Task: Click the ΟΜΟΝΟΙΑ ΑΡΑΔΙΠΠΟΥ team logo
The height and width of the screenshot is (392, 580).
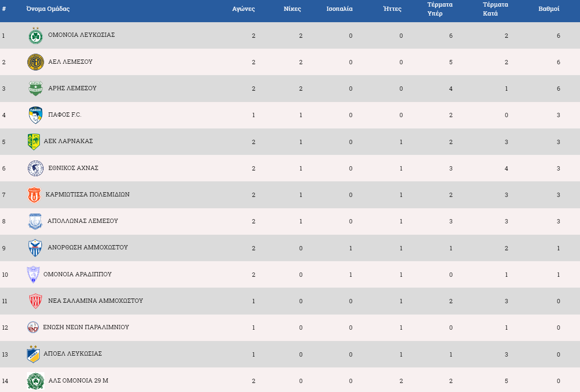Action: (33, 274)
